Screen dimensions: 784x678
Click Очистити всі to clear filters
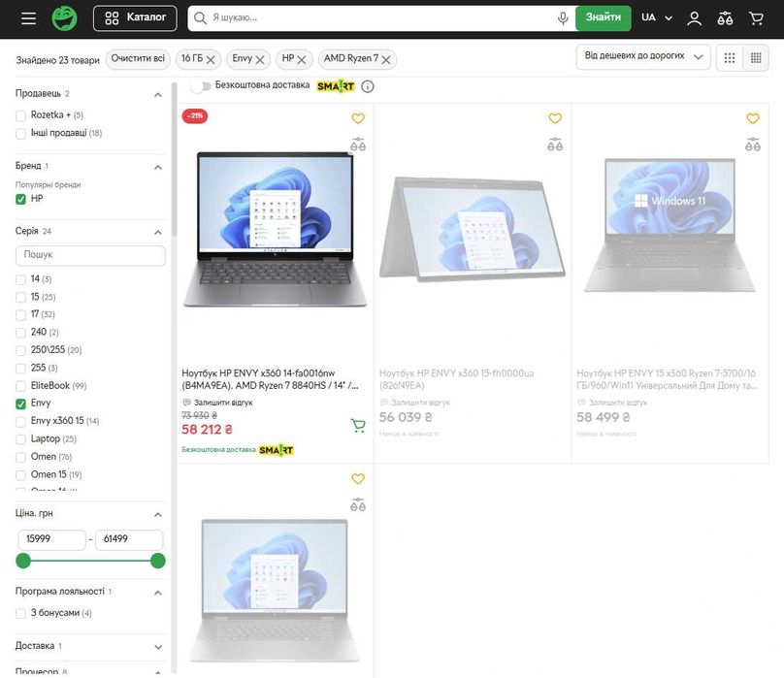pyautogui.click(x=138, y=58)
